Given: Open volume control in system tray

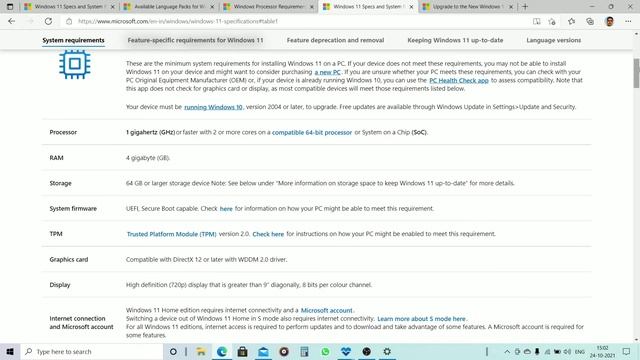Looking at the screenshot, I should point(567,351).
